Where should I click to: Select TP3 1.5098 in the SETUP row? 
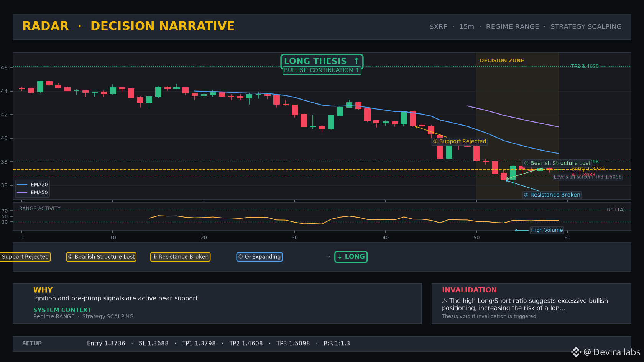(293, 344)
